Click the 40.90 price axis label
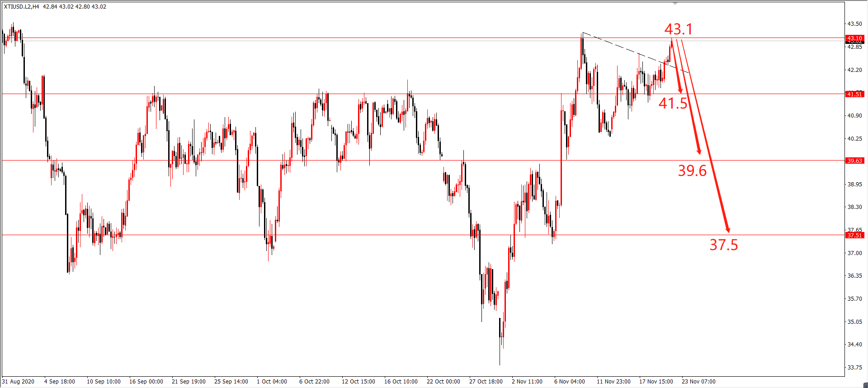This screenshot has width=868, height=388. pyautogui.click(x=854, y=116)
